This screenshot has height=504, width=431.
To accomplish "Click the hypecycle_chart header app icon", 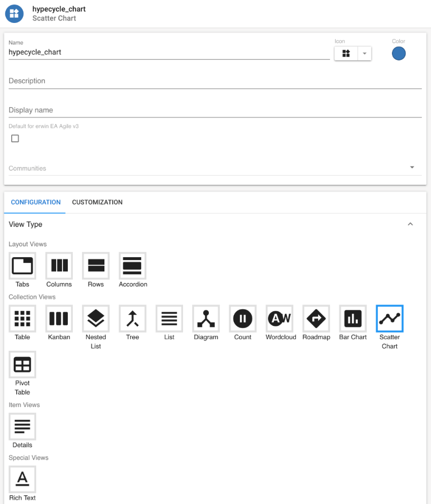I will click(14, 14).
